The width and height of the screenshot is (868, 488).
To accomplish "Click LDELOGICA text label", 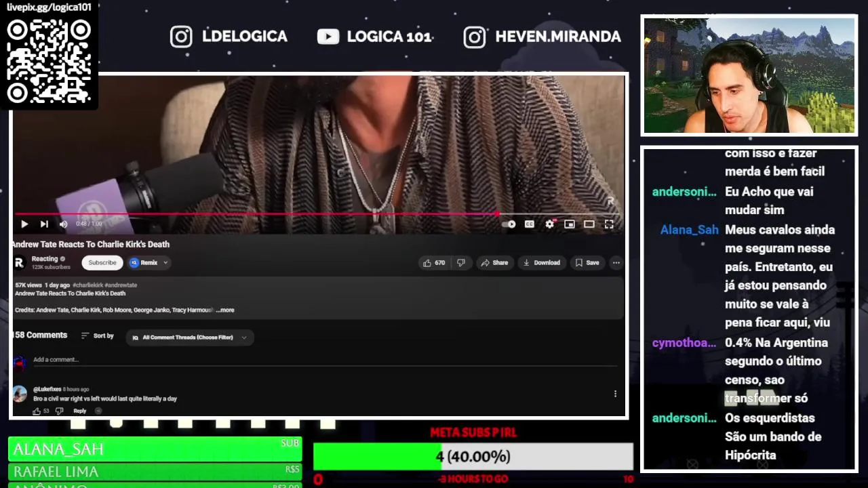I will click(x=245, y=37).
